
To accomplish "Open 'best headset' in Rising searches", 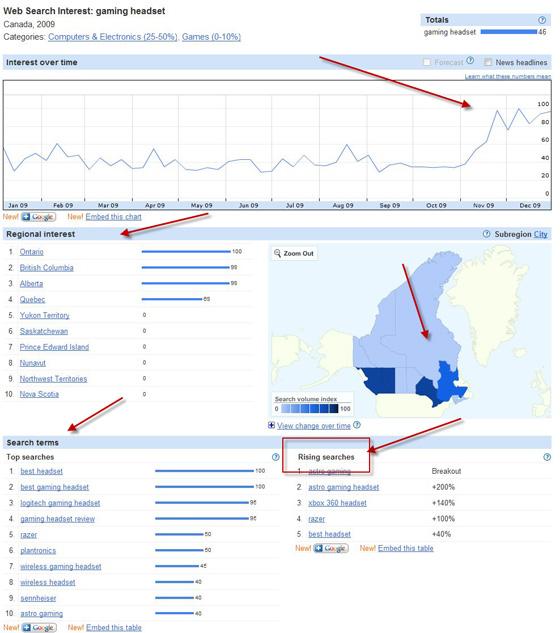I will coord(329,534).
